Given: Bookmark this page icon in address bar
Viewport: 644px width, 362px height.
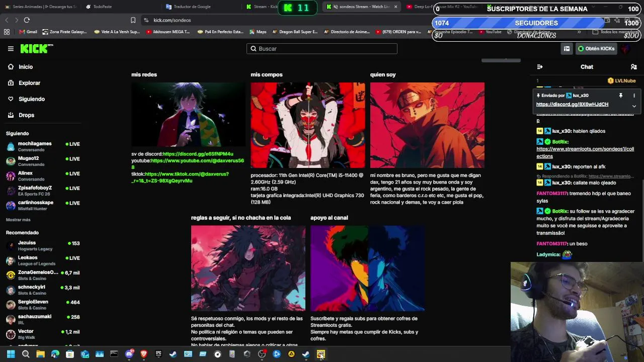Looking at the screenshot, I should [x=133, y=20].
